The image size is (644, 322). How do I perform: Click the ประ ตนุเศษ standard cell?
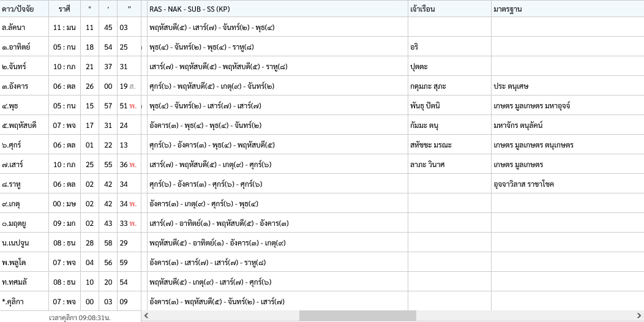tap(567, 86)
